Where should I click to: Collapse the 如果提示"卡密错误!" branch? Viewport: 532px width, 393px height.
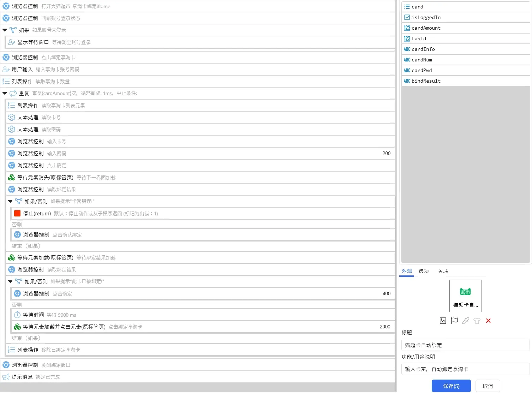click(x=10, y=201)
